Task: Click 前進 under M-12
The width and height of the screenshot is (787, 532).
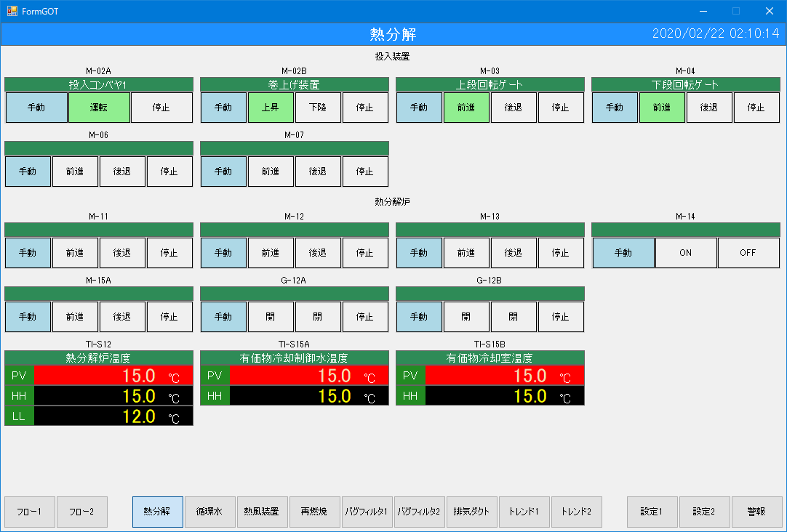Action: coord(270,253)
